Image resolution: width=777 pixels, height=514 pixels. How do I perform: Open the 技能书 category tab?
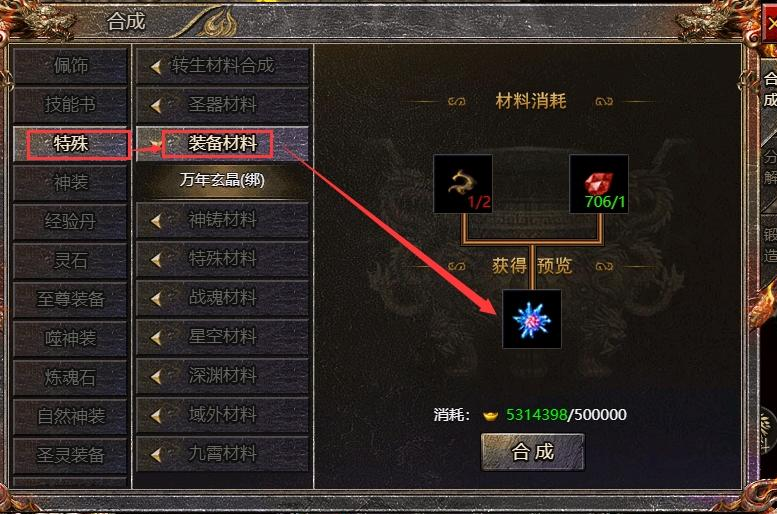click(x=70, y=105)
